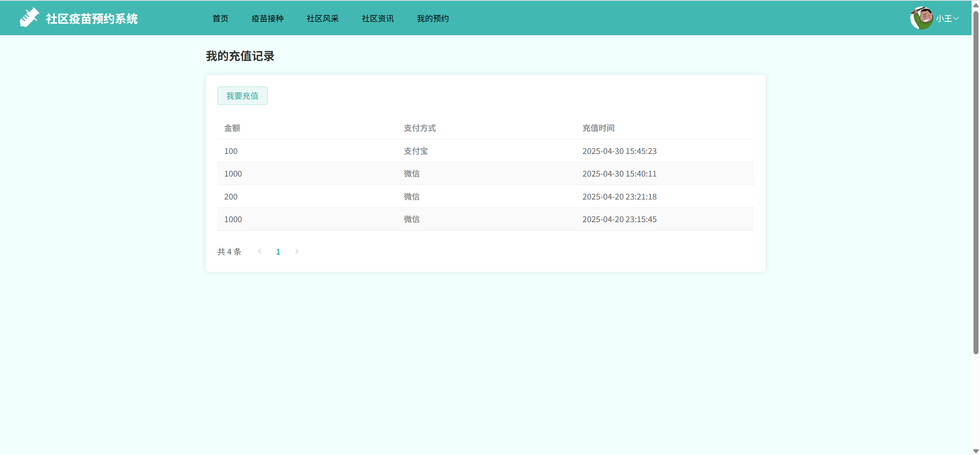The image size is (980, 455).
Task: Navigate to 社区资讯 page
Action: click(378, 18)
